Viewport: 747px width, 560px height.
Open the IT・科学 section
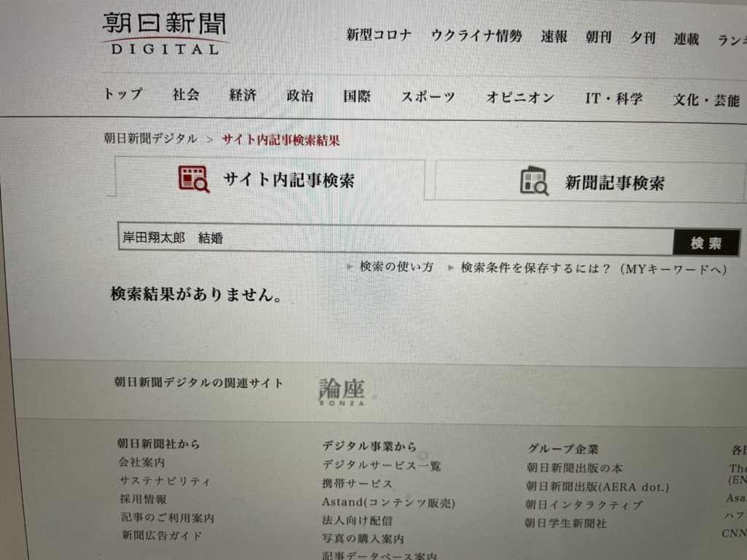click(614, 98)
